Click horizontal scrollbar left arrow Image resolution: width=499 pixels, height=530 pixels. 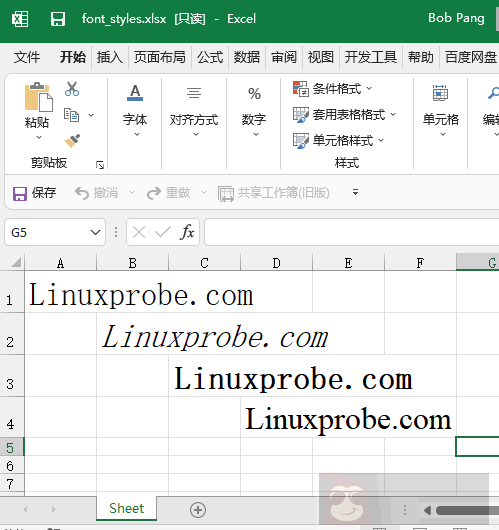click(427, 510)
